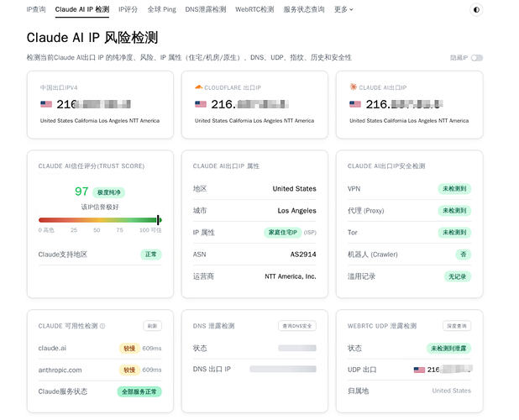Click the 较慢 badge in claude.ai row
The image size is (519, 420).
[x=129, y=348]
